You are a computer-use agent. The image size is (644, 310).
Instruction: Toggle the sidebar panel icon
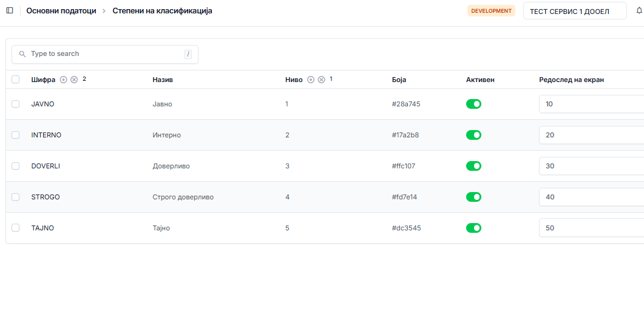tap(10, 10)
